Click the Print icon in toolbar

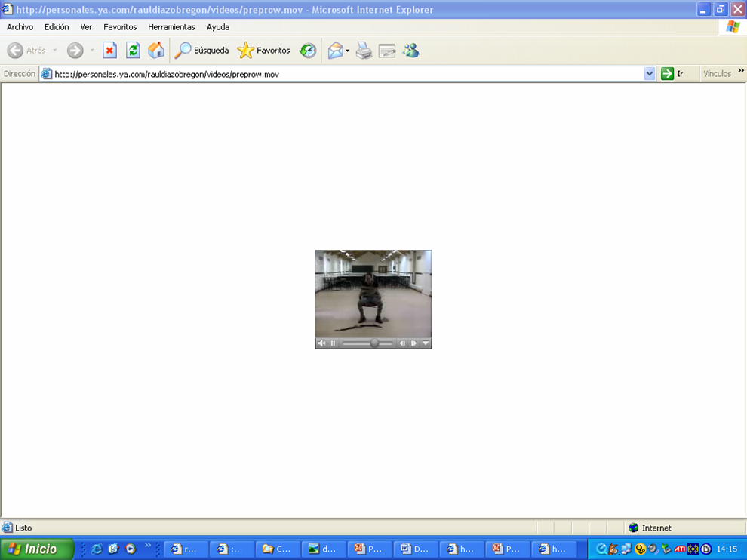(364, 51)
